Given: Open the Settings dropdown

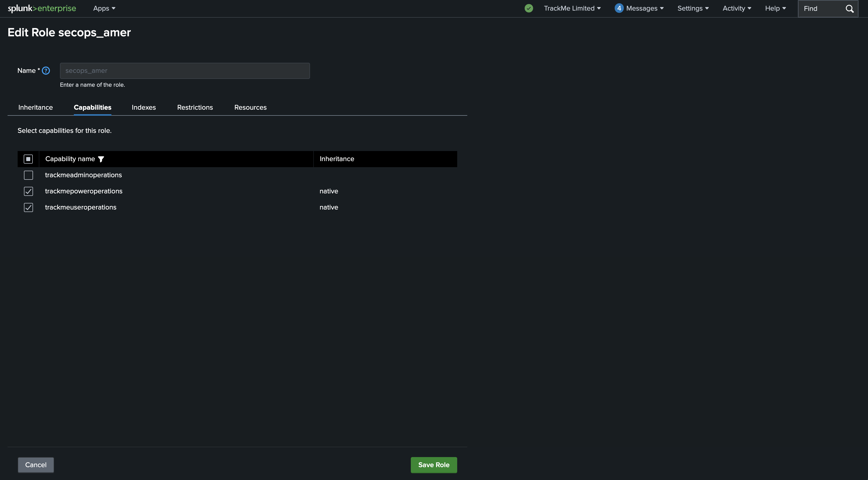Looking at the screenshot, I should (x=693, y=8).
